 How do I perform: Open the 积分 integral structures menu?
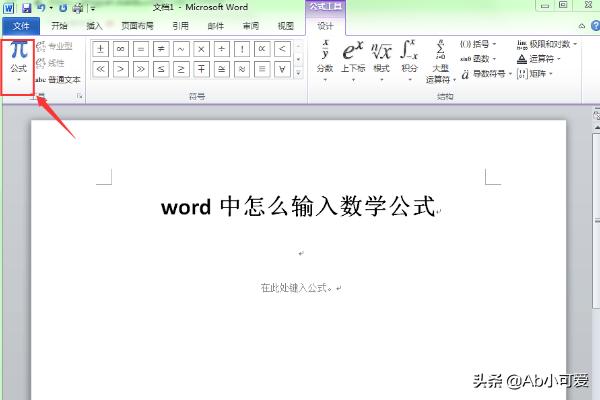point(409,61)
